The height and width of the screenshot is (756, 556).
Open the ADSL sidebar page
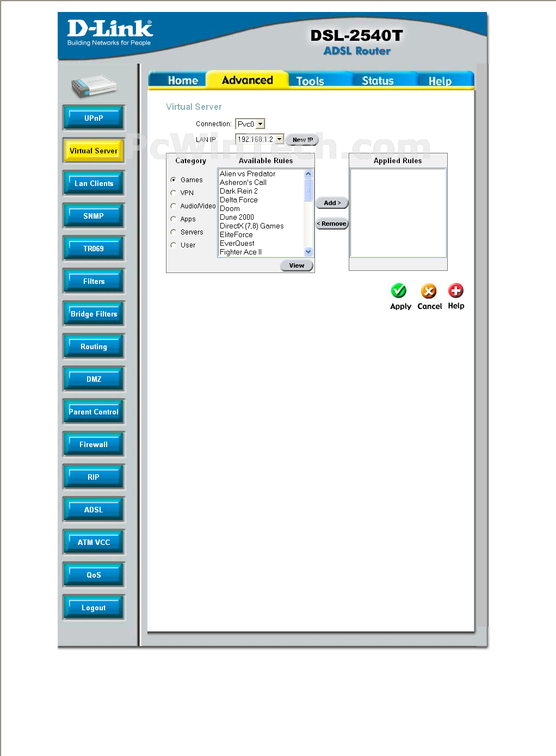(x=94, y=510)
